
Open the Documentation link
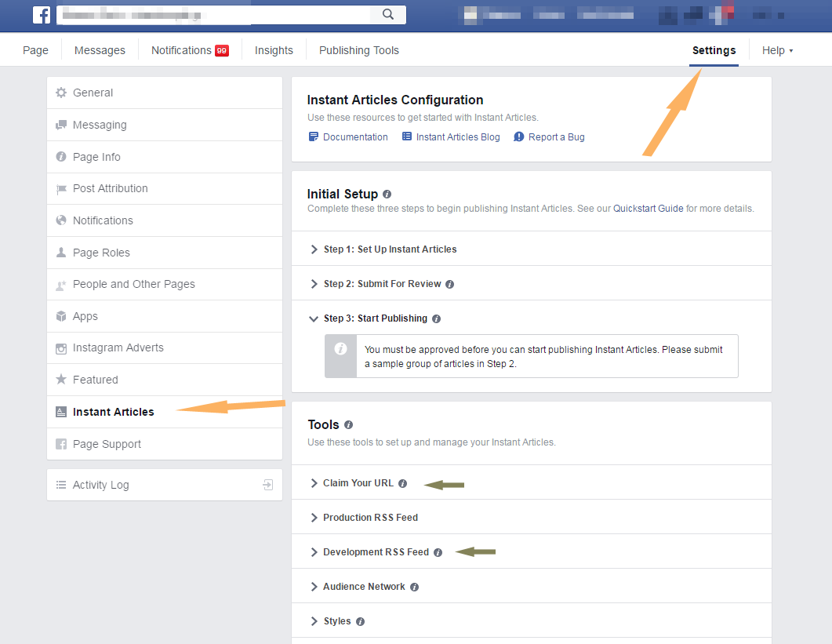coord(355,137)
